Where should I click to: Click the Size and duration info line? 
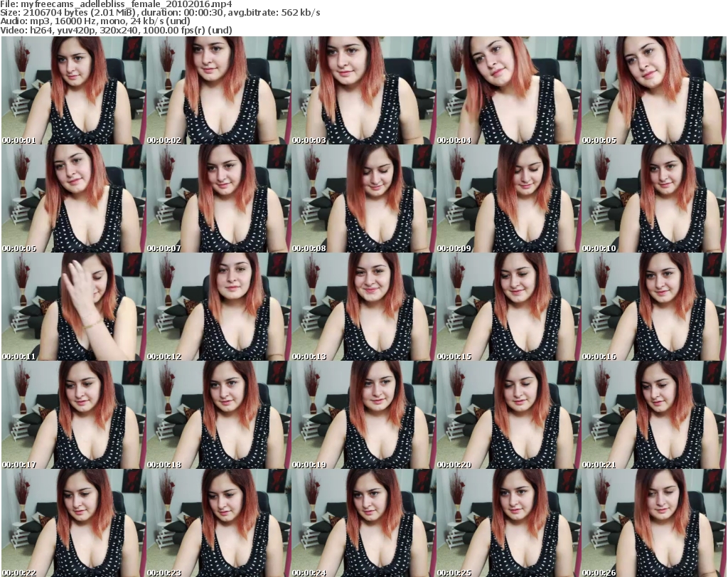tap(160, 13)
